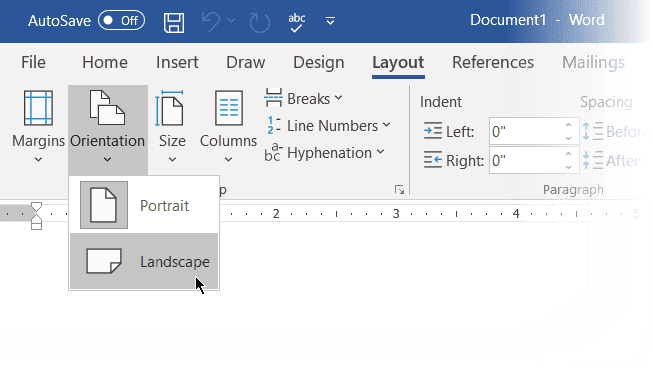Select the Layout tab
Image resolution: width=652 pixels, height=368 pixels.
(398, 62)
